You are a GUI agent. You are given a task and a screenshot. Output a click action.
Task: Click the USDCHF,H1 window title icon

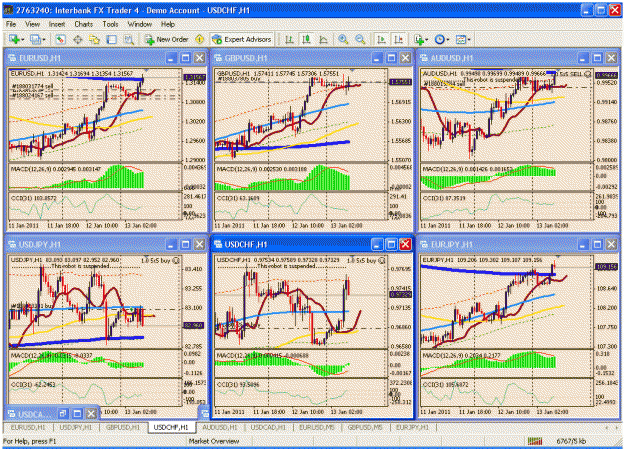[x=218, y=244]
